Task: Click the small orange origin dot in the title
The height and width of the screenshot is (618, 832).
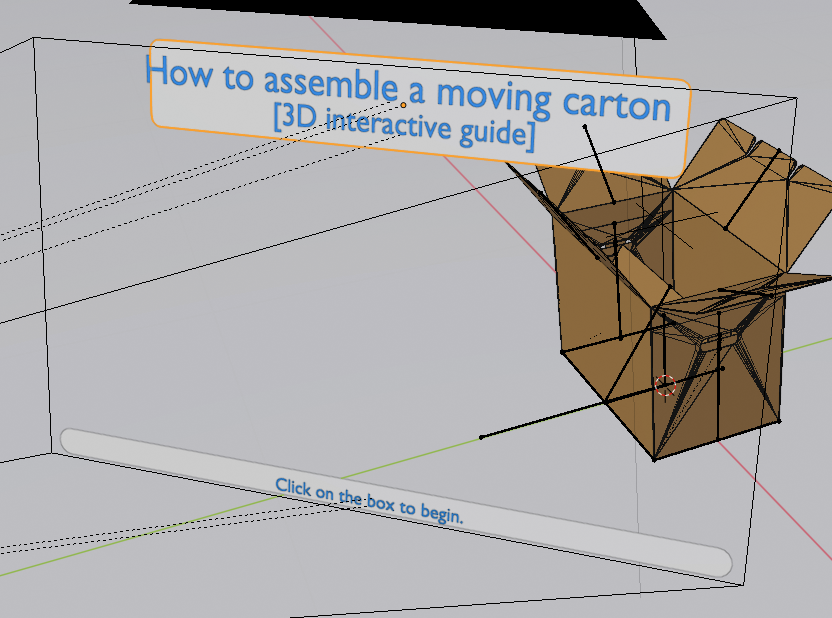Action: 403,106
